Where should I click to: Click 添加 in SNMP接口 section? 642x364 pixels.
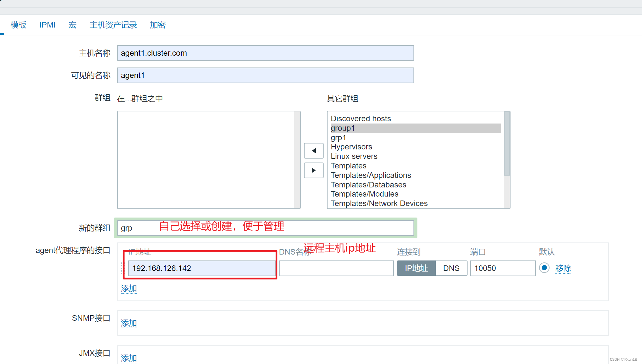[x=129, y=323]
